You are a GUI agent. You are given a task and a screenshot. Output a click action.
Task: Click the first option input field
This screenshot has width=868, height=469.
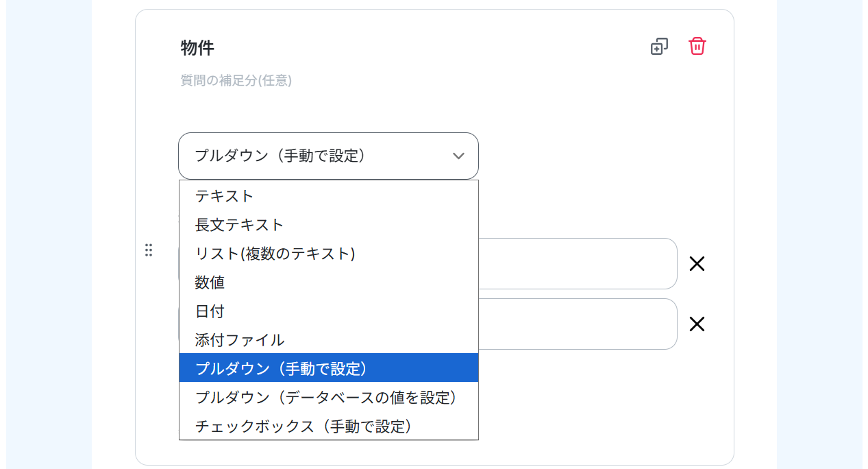pos(578,264)
